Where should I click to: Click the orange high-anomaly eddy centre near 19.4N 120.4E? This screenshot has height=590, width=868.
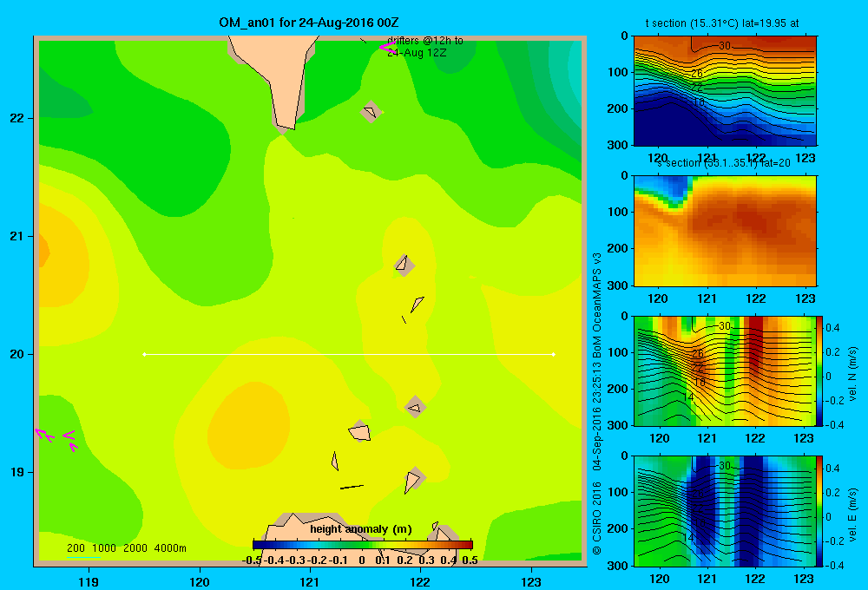tap(249, 426)
